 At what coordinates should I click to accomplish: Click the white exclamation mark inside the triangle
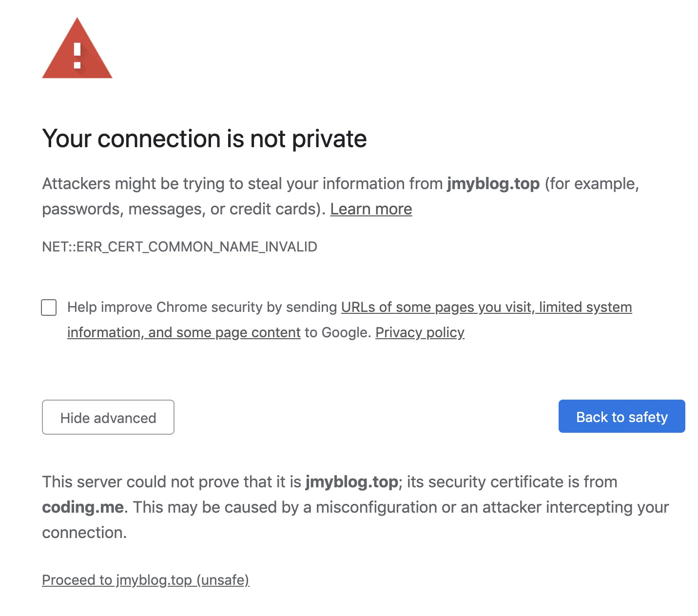(77, 55)
